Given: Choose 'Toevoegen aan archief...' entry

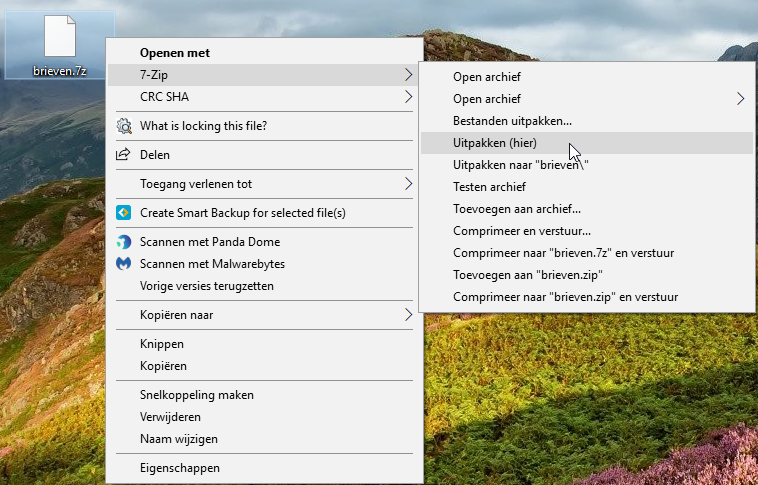Looking at the screenshot, I should click(x=516, y=209).
